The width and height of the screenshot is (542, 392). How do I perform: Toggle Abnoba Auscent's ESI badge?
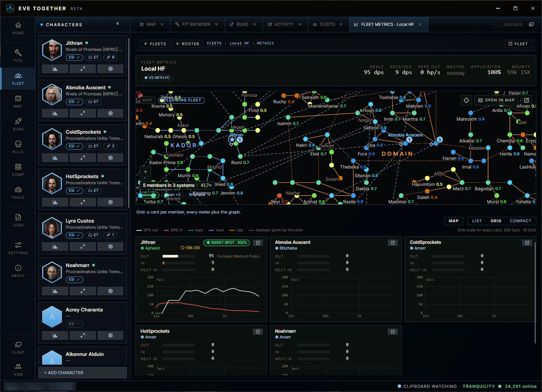[74, 102]
